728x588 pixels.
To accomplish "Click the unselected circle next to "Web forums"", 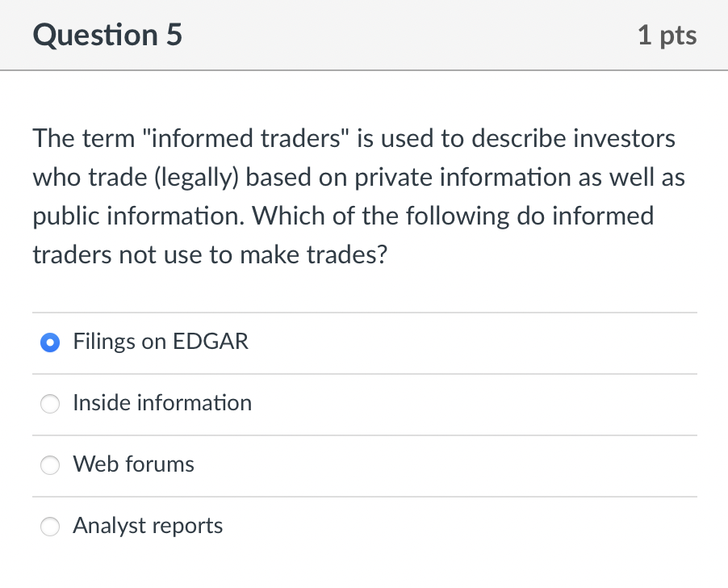I will point(49,465).
